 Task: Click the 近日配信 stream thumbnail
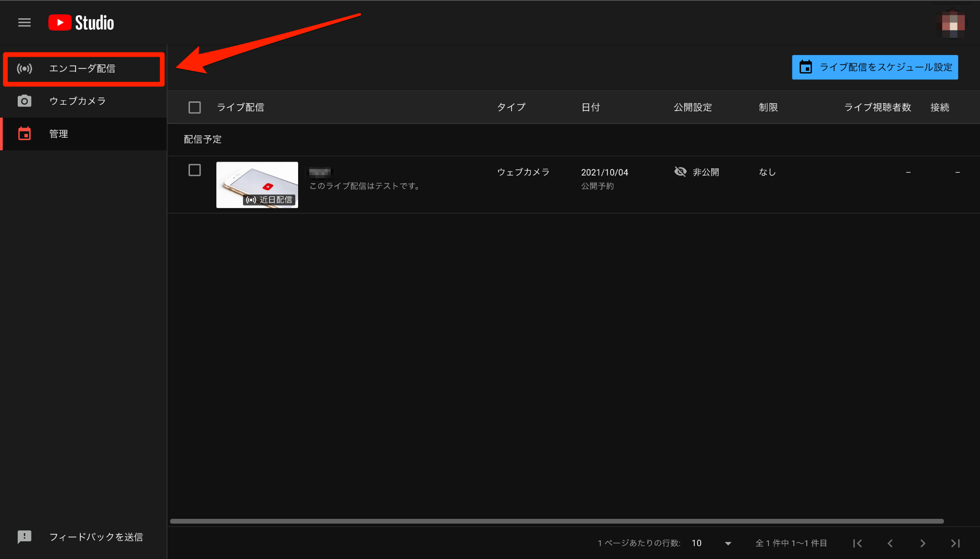tap(257, 184)
